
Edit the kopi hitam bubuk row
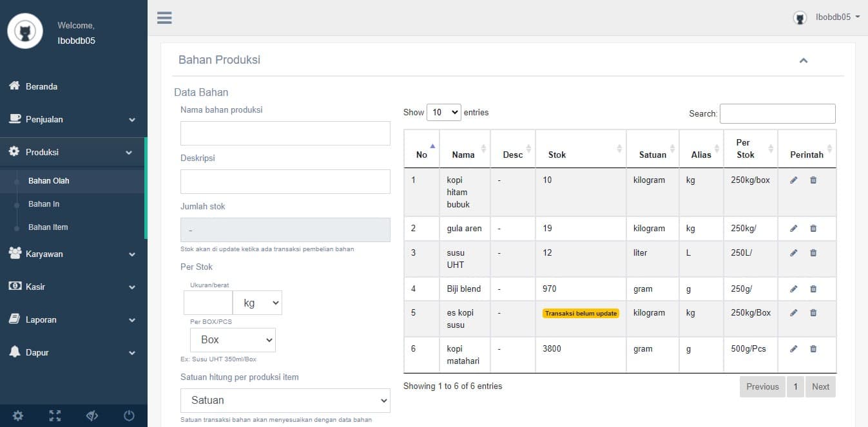[793, 180]
